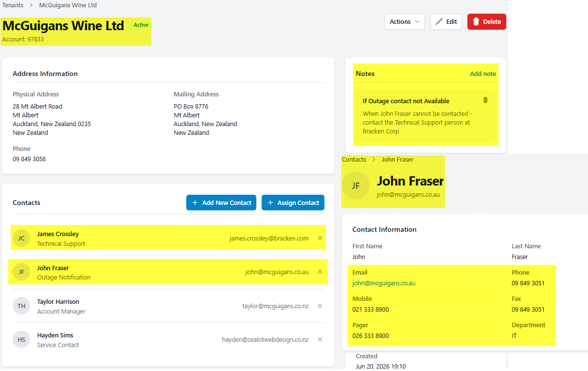Remove Taylor Harrison contact with the X
Screen dimensions: 588x371
point(320,306)
